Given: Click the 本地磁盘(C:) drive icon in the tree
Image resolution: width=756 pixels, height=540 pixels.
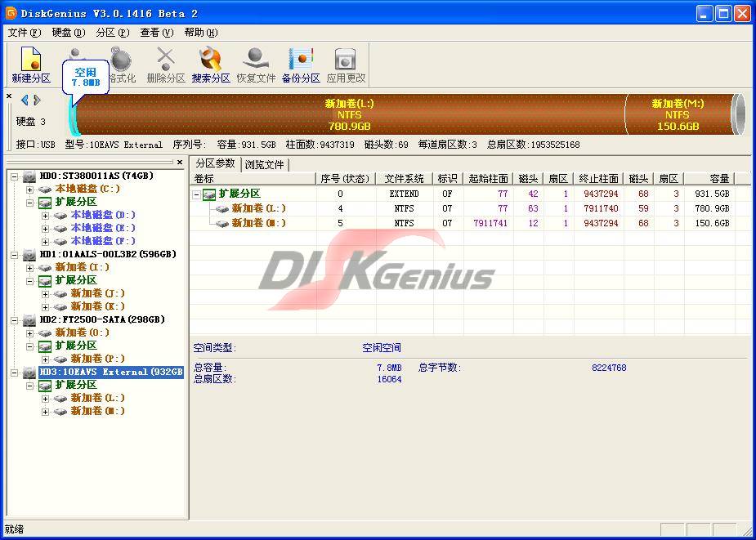Looking at the screenshot, I should (45, 190).
